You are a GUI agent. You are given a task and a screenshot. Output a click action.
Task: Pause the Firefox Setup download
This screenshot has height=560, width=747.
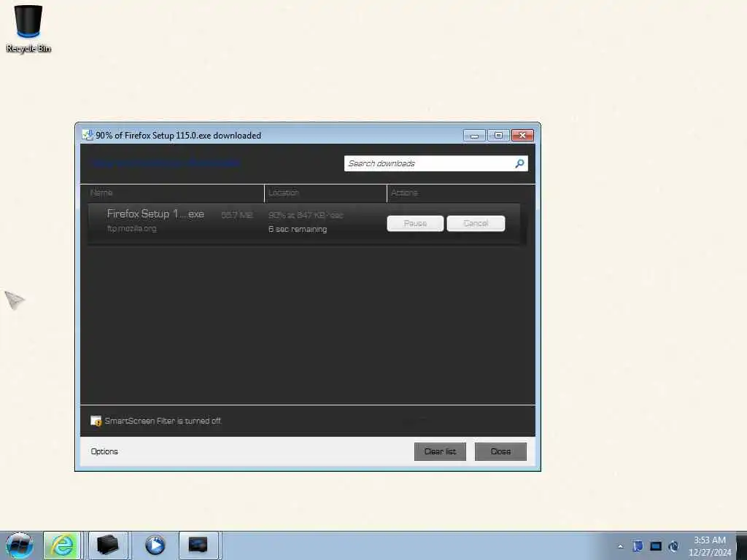click(x=415, y=223)
